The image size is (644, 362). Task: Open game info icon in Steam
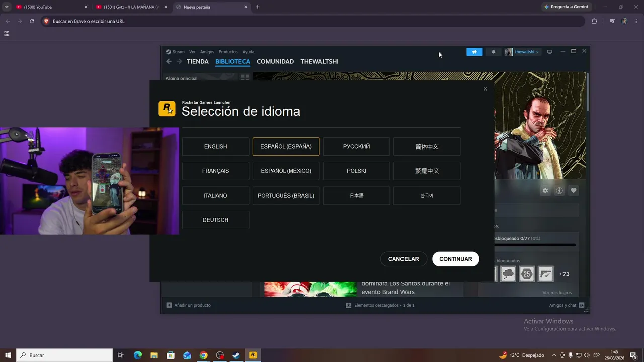559,191
